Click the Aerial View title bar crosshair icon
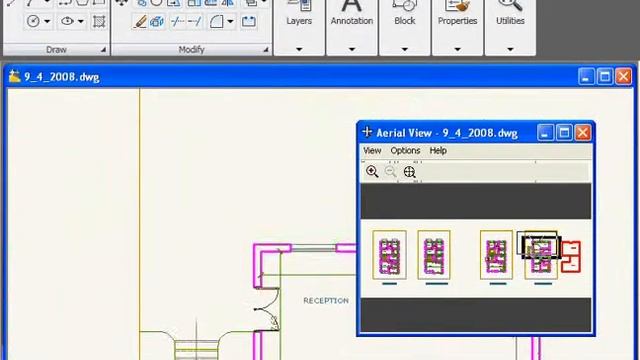Viewport: 640px width, 360px height. 367,132
